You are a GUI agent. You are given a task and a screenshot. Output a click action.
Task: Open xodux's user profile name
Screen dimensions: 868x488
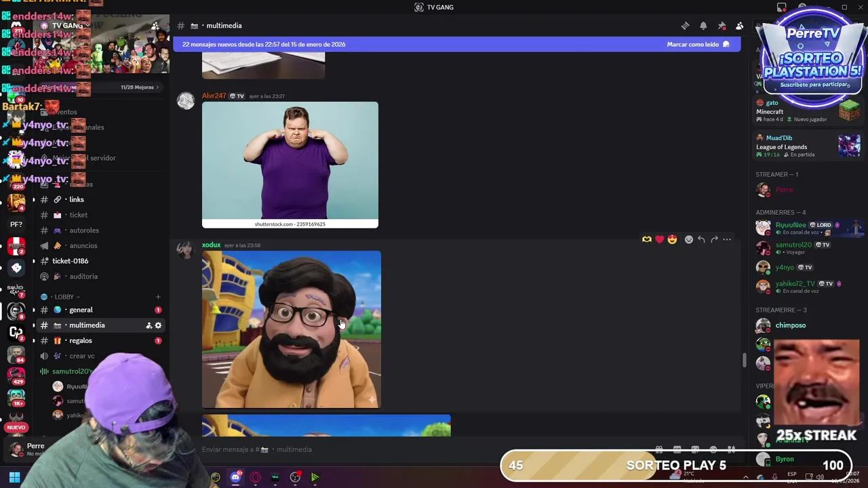point(211,245)
